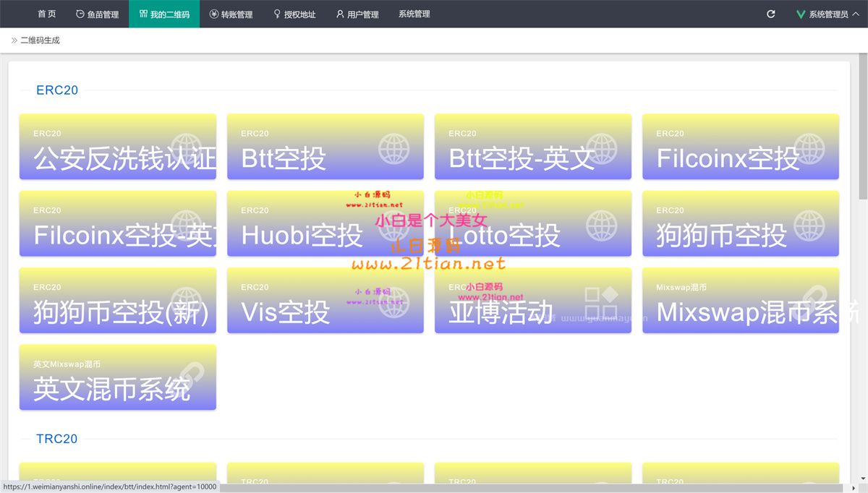Open the 首页 menu item
868x493 pixels.
tap(46, 14)
